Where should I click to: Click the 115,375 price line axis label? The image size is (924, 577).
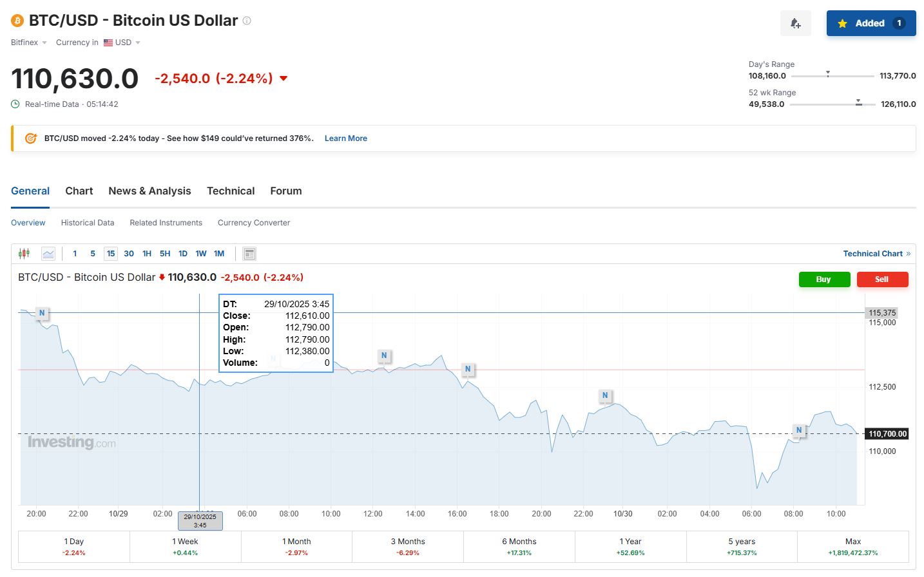(x=882, y=313)
